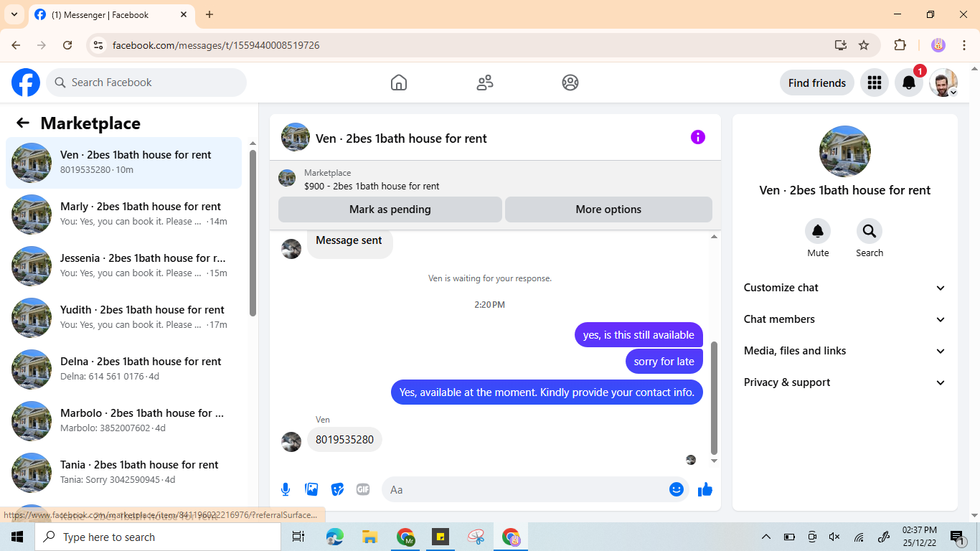Open Microsoft Edge from taskbar
This screenshot has width=980, height=551.
coord(334,537)
